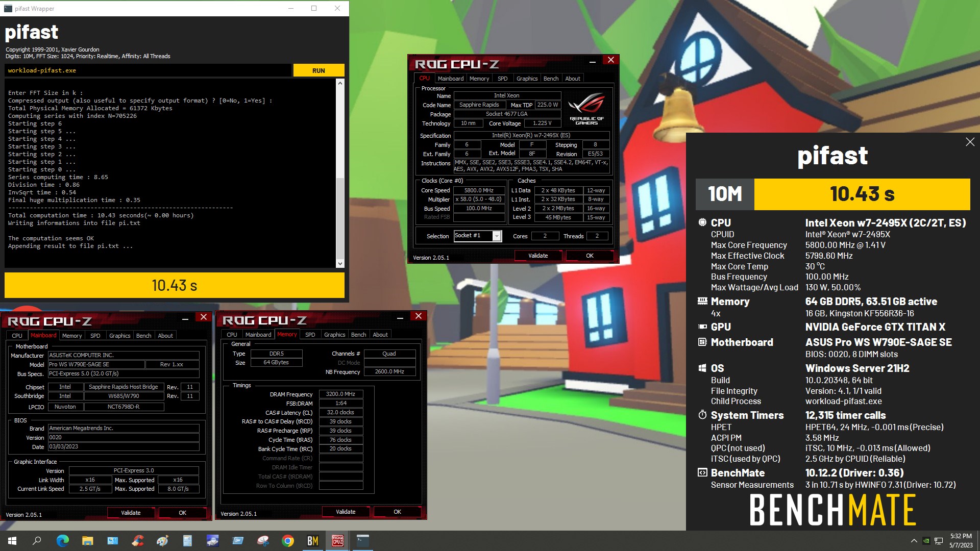This screenshot has width=980, height=551.
Task: Close the Mainboard CPU-Z window
Action: point(203,317)
